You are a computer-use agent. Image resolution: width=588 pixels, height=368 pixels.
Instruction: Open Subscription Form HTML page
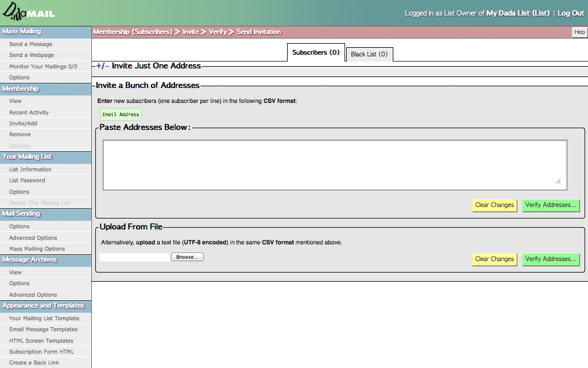(x=41, y=352)
